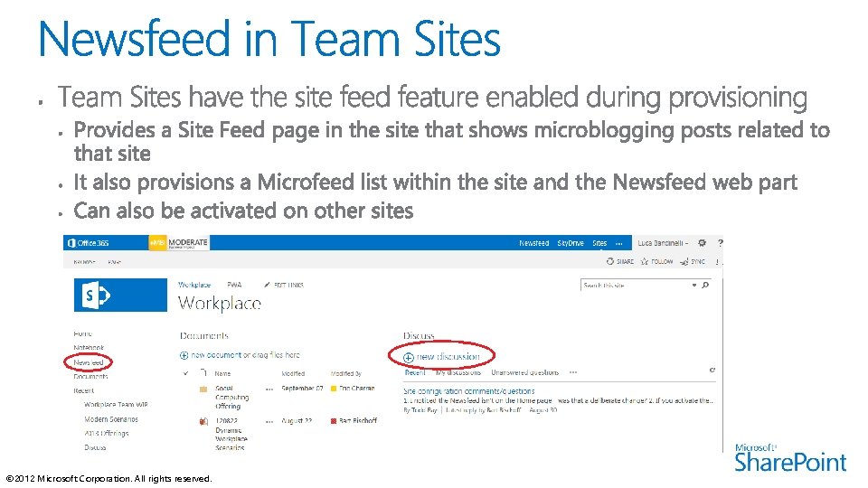Click the Workplace page title
Image resolution: width=868 pixels, height=488 pixels.
click(220, 304)
